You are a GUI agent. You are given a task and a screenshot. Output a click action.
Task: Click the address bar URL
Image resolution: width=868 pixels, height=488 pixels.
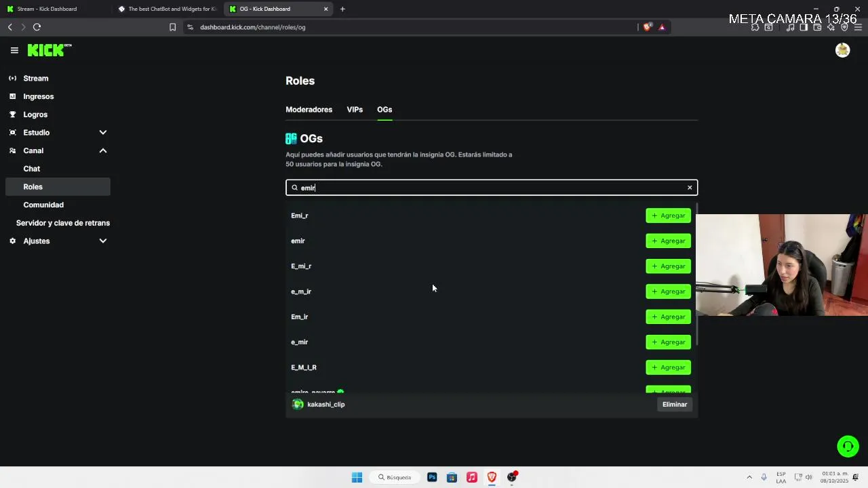tap(253, 27)
